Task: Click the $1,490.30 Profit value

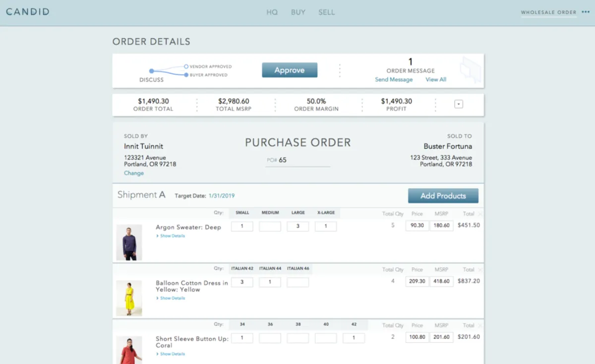Action: [x=396, y=101]
